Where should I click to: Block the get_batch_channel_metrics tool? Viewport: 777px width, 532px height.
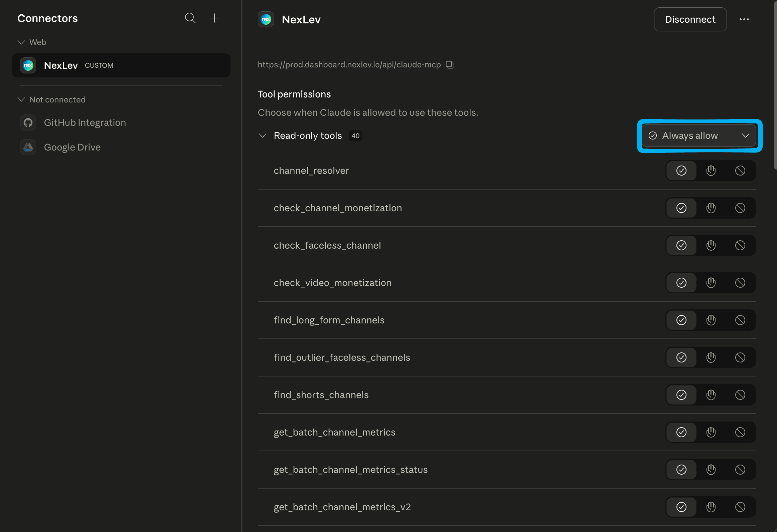click(740, 433)
